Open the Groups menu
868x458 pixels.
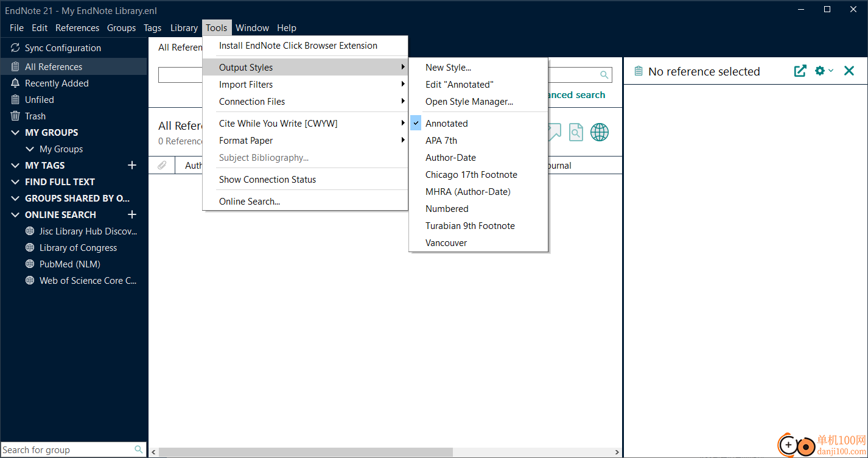(121, 28)
